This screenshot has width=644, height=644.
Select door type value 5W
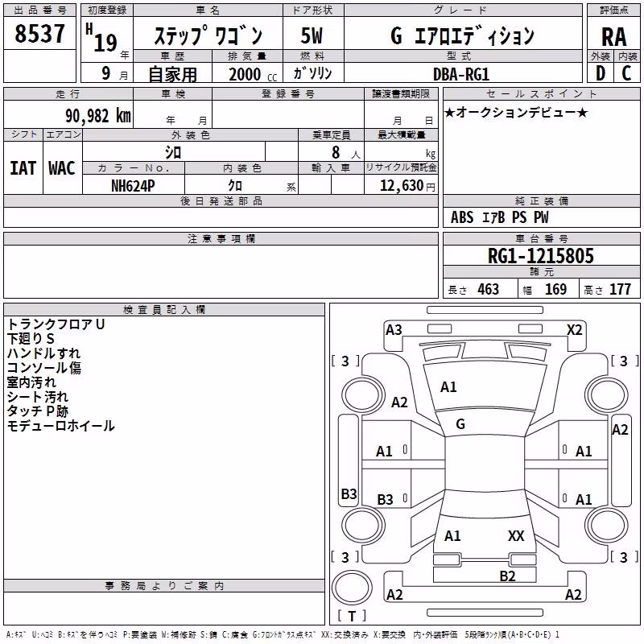pos(312,35)
